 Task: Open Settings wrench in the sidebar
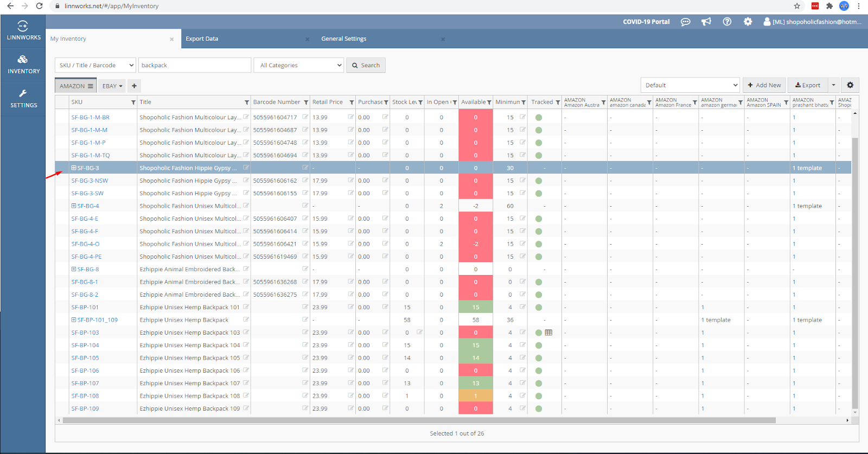(23, 99)
